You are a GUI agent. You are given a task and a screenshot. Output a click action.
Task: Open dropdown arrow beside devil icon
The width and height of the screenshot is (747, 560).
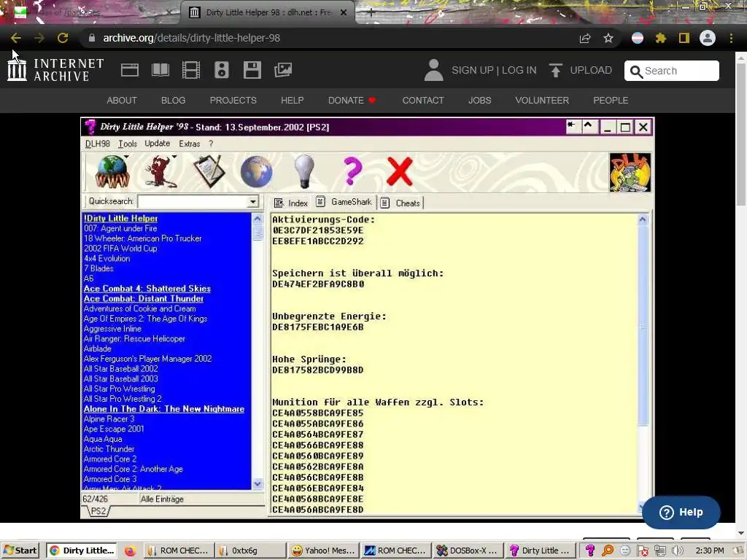coord(174,157)
